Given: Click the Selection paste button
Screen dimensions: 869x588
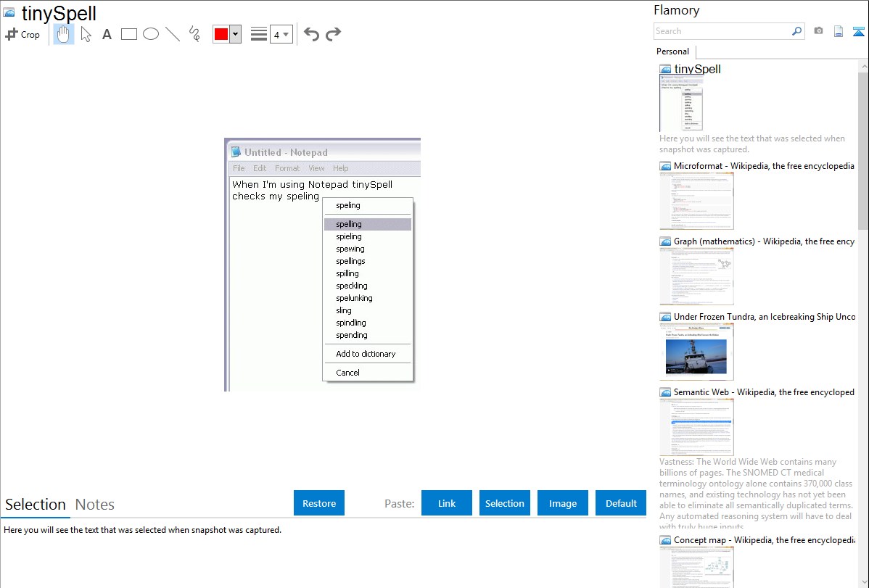Looking at the screenshot, I should (504, 503).
